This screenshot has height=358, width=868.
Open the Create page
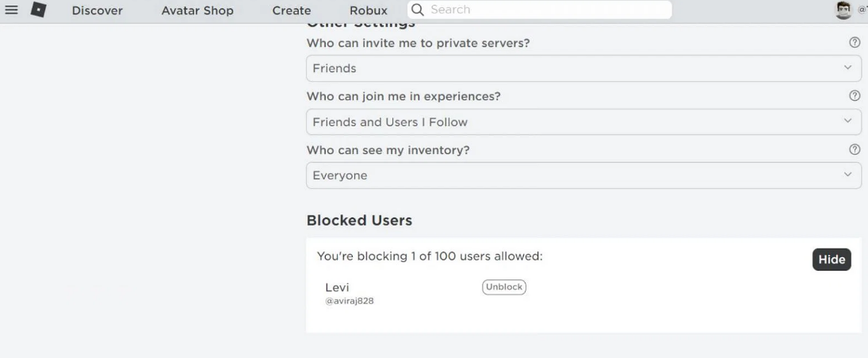coord(292,10)
